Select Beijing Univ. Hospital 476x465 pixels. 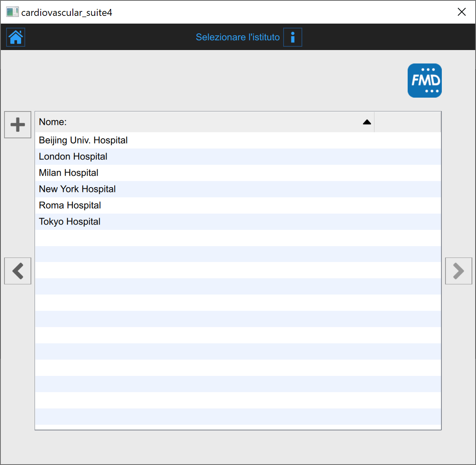83,140
